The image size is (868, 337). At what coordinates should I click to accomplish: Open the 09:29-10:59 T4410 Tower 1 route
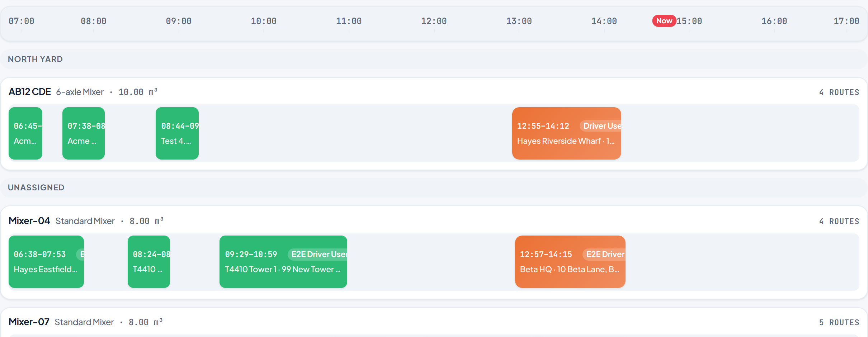(283, 262)
